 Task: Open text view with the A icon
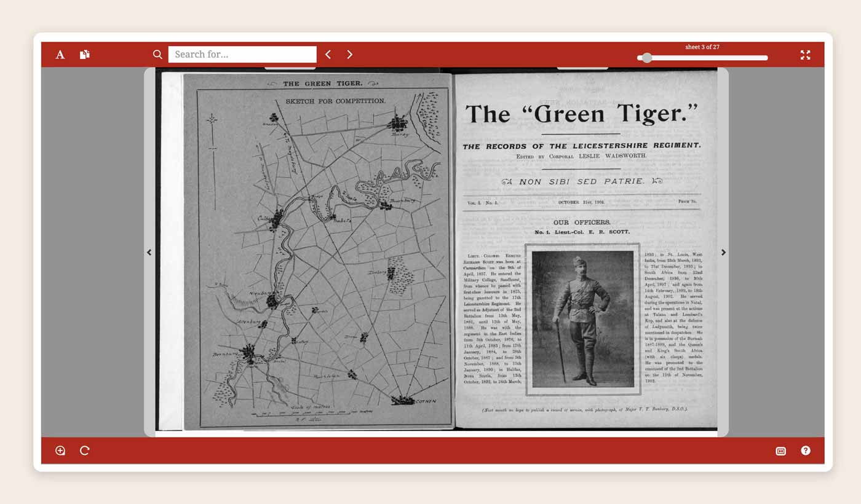click(60, 55)
